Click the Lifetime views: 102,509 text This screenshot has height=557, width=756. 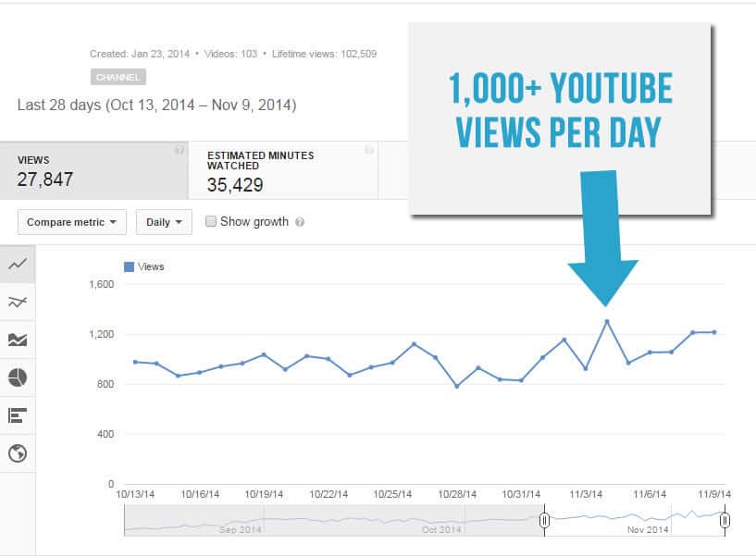[324, 54]
